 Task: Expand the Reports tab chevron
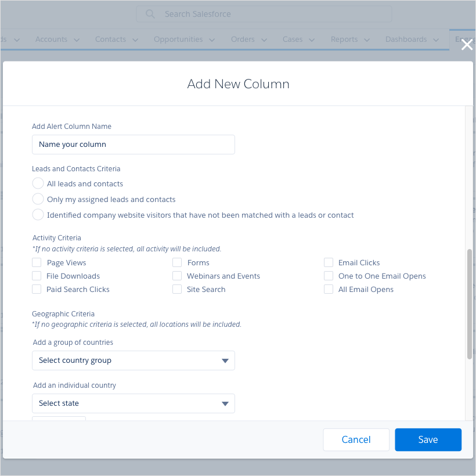click(x=367, y=39)
